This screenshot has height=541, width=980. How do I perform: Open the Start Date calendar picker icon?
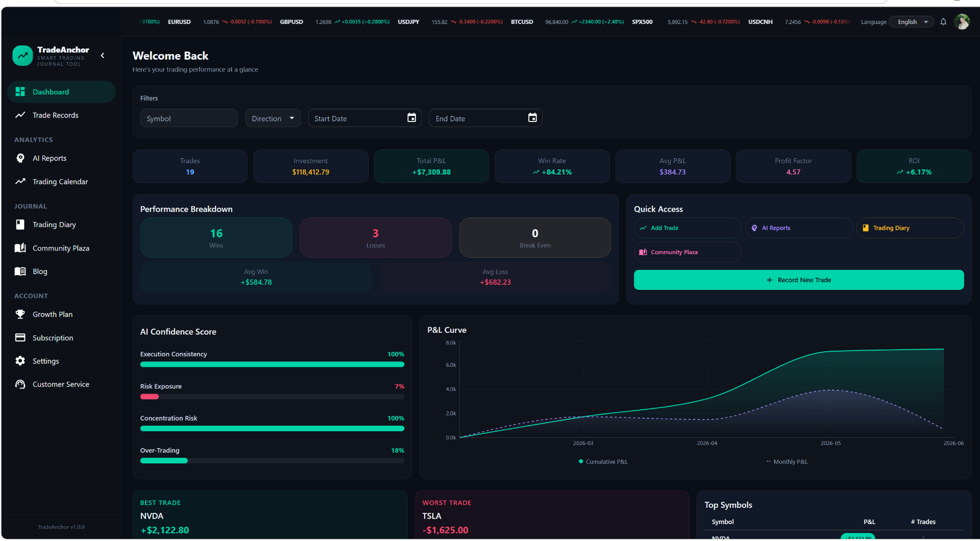click(x=411, y=118)
